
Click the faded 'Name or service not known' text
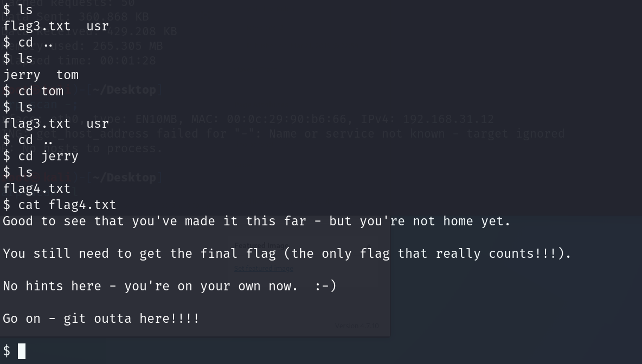tap(351, 134)
